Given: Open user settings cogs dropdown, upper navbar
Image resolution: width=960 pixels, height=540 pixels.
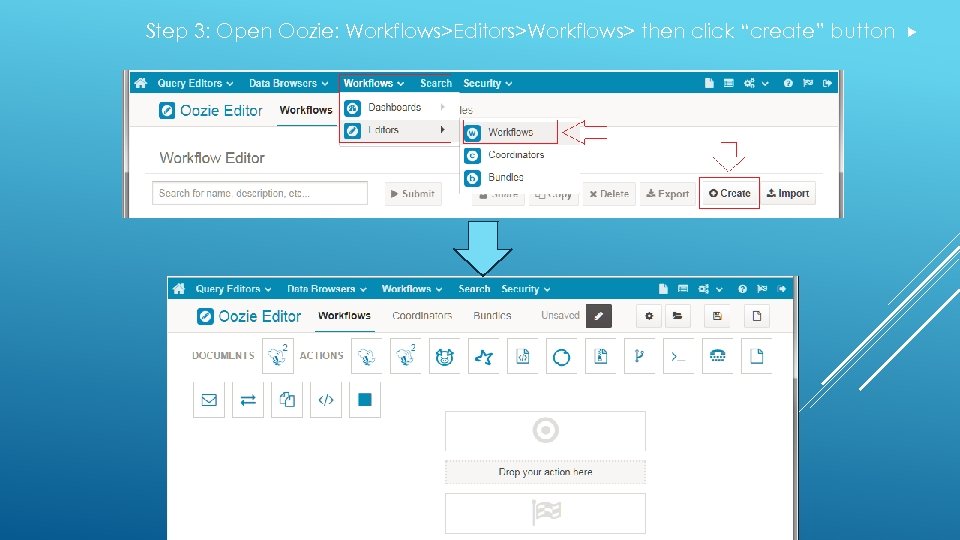Looking at the screenshot, I should (756, 83).
